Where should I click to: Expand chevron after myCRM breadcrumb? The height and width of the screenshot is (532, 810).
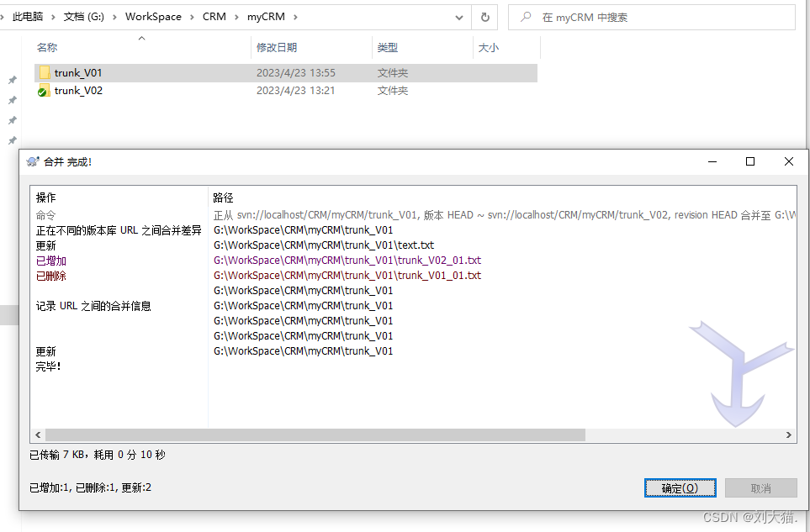click(x=295, y=17)
